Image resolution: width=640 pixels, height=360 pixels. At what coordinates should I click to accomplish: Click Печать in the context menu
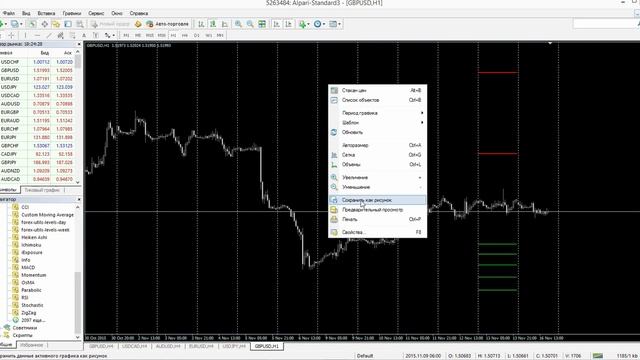[378, 219]
